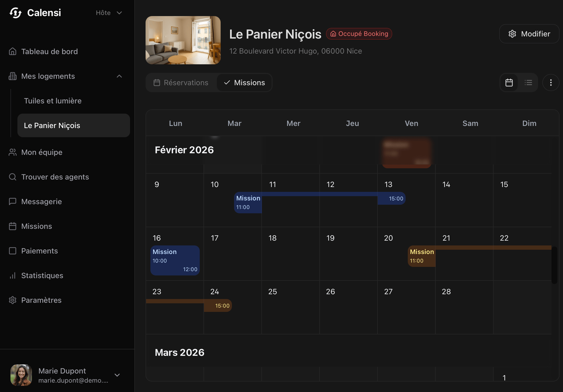Switch to calendar view toggle
This screenshot has height=392, width=563.
[x=509, y=83]
